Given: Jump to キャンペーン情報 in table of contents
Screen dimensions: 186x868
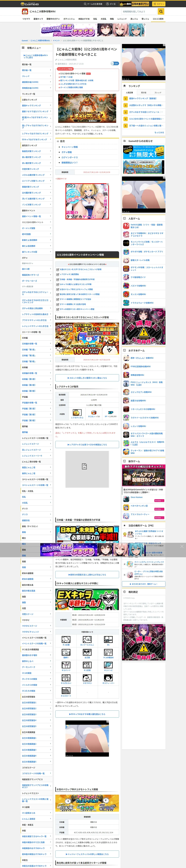Looking at the screenshot, I should (x=70, y=147).
